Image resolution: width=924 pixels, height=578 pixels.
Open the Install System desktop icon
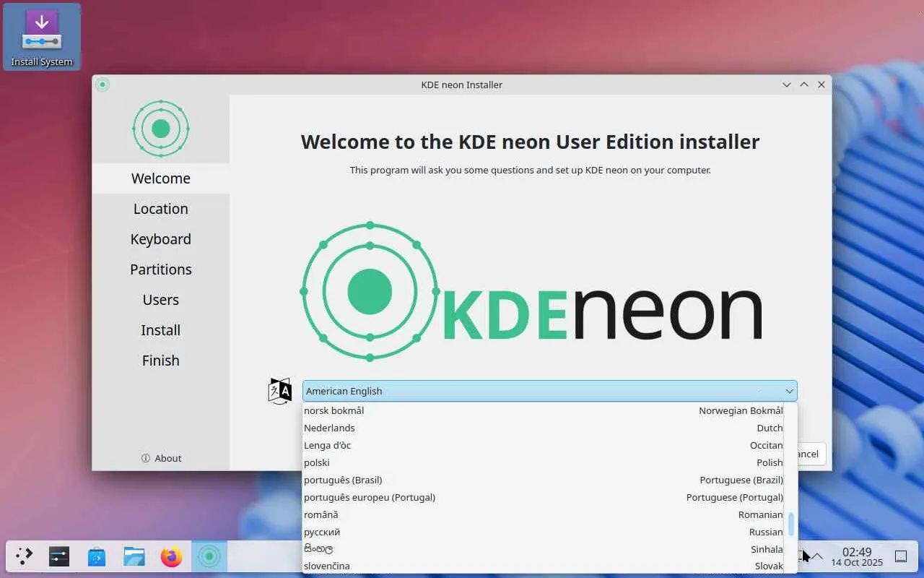click(42, 37)
